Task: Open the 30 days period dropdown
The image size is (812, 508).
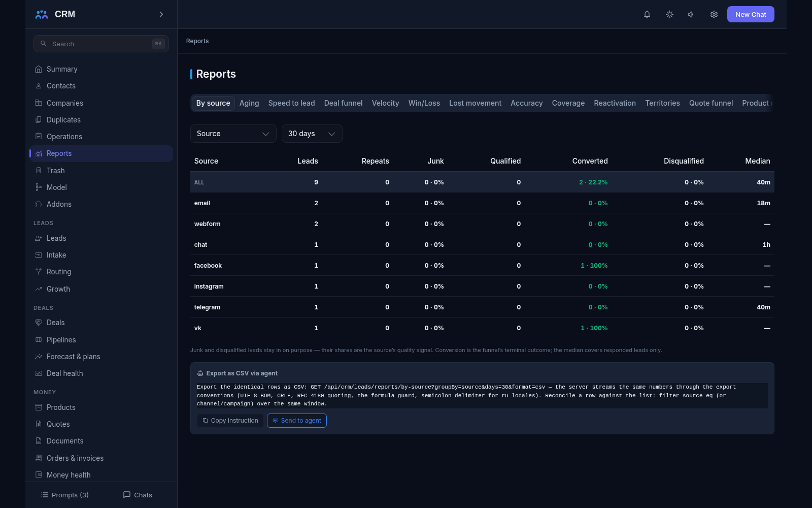Action: [312, 134]
